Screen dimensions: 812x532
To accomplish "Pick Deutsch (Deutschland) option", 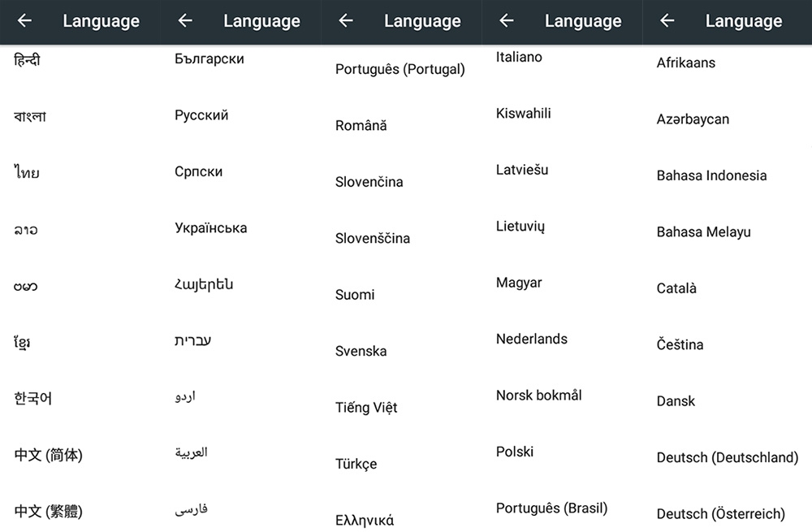I will [728, 457].
